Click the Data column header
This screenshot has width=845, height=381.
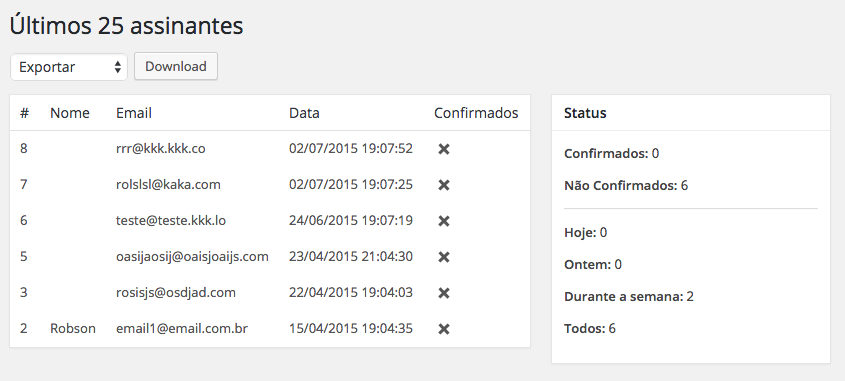[x=304, y=113]
